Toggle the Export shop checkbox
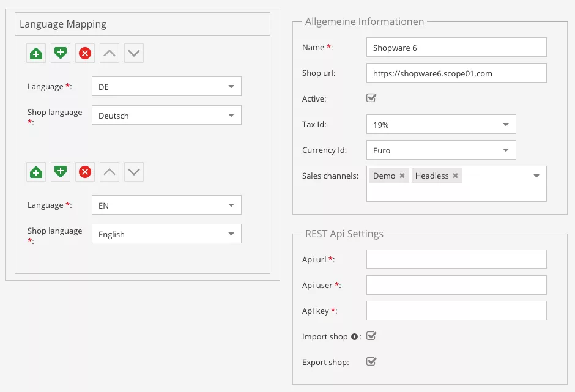Viewport: 575px width, 392px height. [371, 361]
